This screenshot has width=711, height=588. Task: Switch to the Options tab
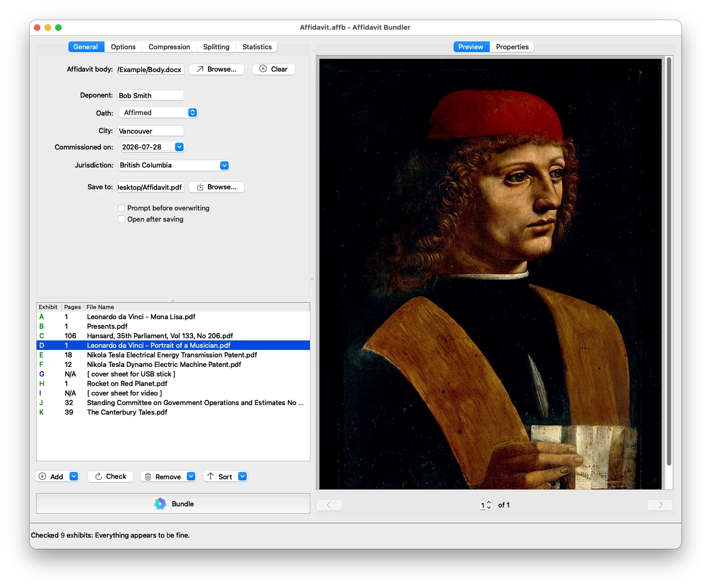[x=123, y=47]
